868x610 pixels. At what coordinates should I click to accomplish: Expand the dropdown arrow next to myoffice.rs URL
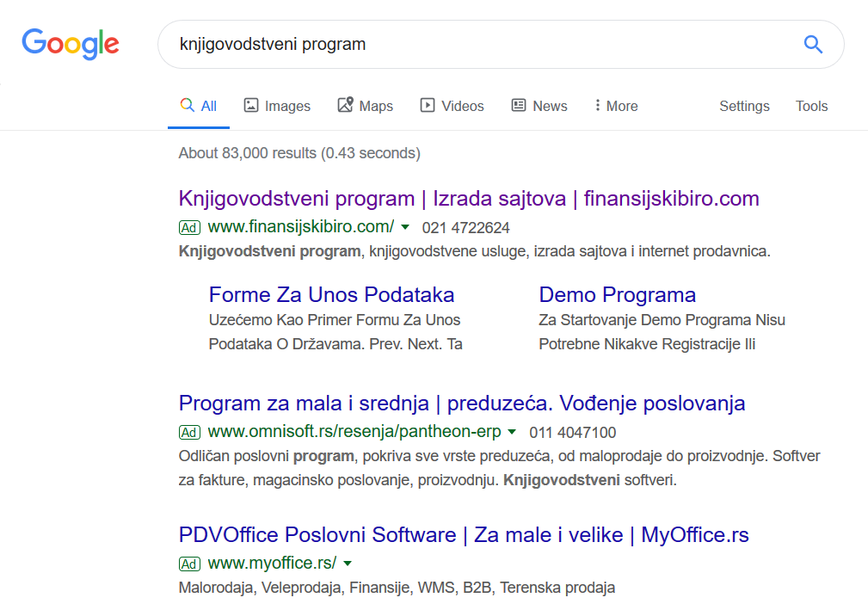point(348,564)
